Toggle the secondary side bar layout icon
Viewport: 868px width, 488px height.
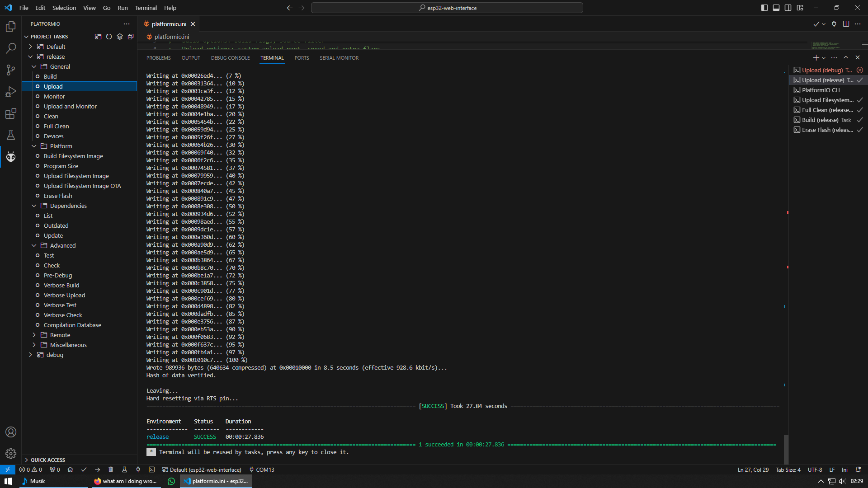click(788, 8)
